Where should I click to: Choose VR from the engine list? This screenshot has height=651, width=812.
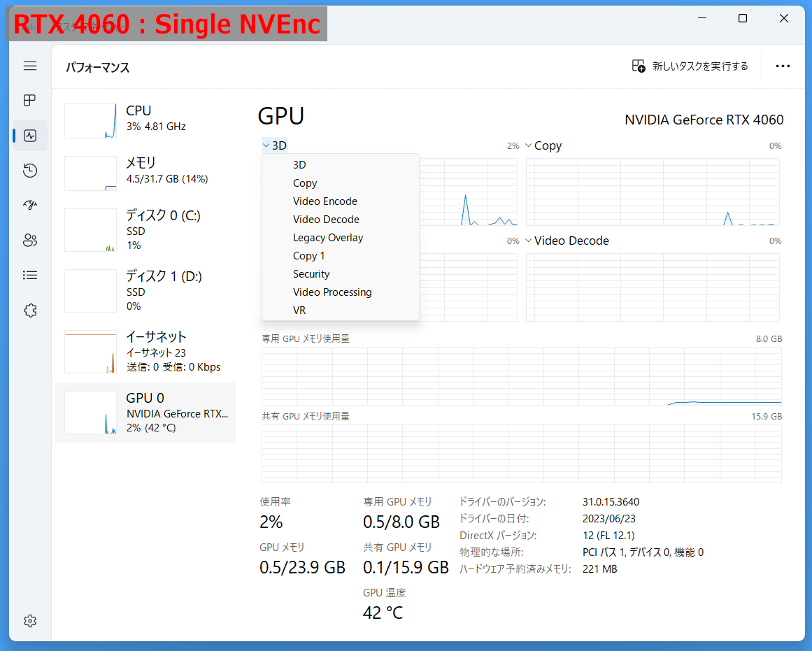[340, 310]
